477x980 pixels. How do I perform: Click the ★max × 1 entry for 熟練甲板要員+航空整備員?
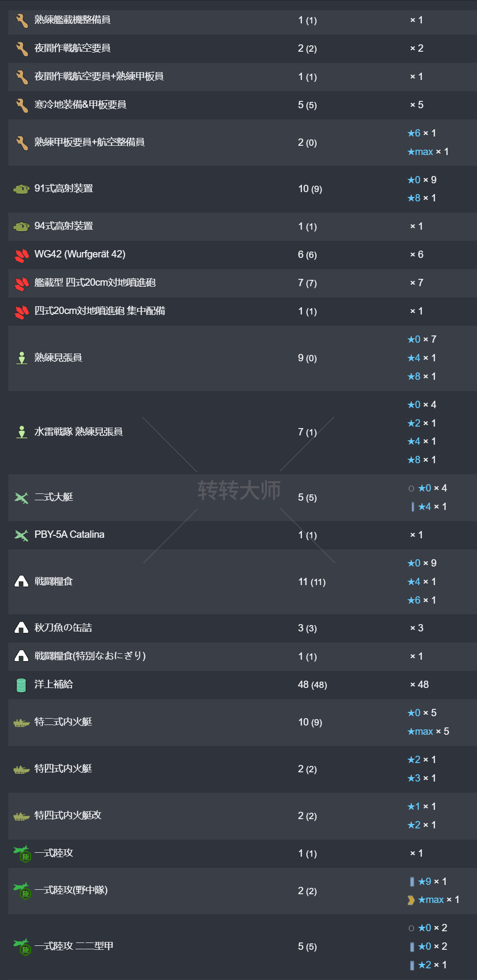click(x=428, y=152)
